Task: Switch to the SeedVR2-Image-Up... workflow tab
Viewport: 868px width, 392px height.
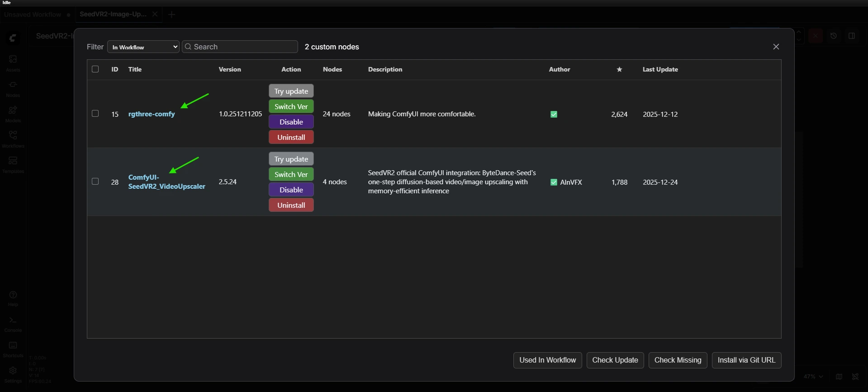Action: point(113,14)
